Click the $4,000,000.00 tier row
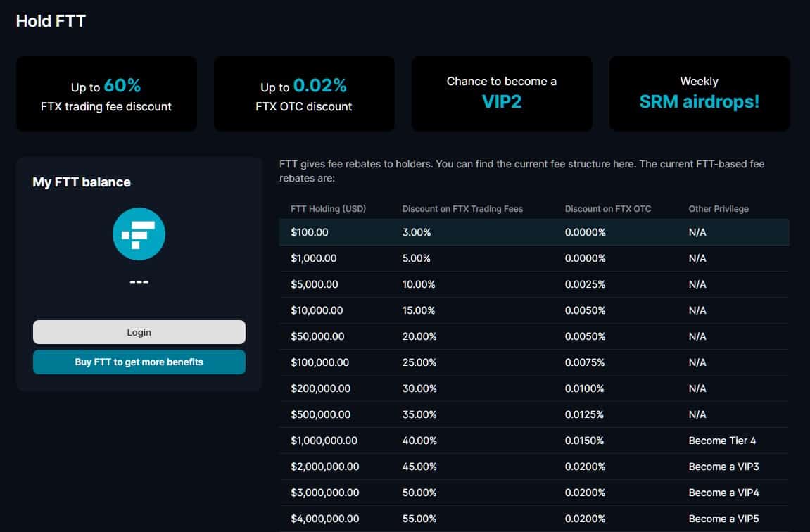 point(534,519)
